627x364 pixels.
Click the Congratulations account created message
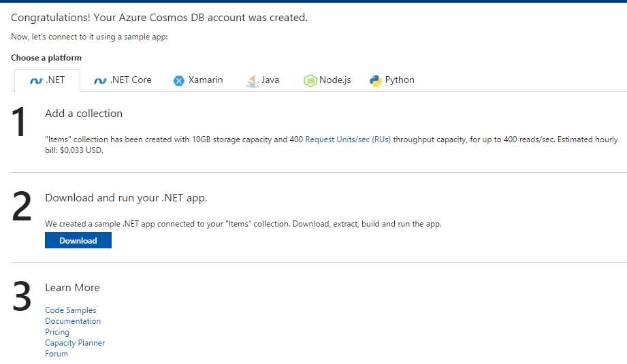[x=159, y=18]
